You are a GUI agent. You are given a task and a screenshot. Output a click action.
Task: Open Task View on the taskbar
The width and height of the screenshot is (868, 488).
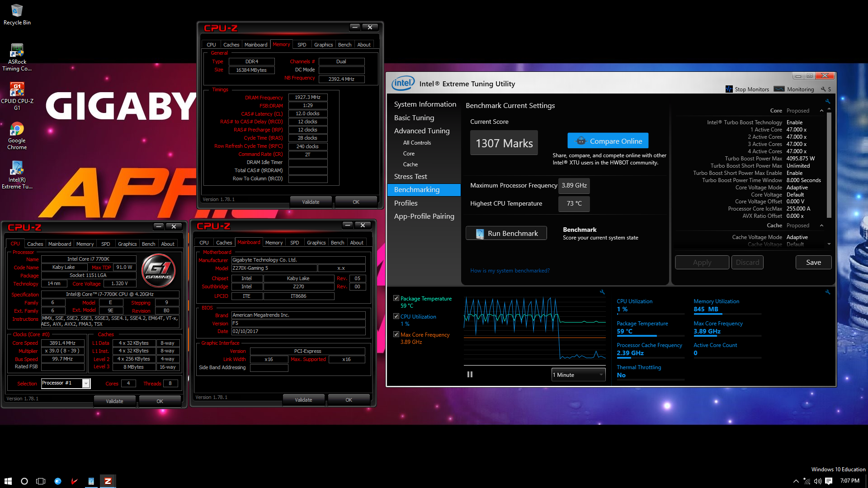point(41,481)
